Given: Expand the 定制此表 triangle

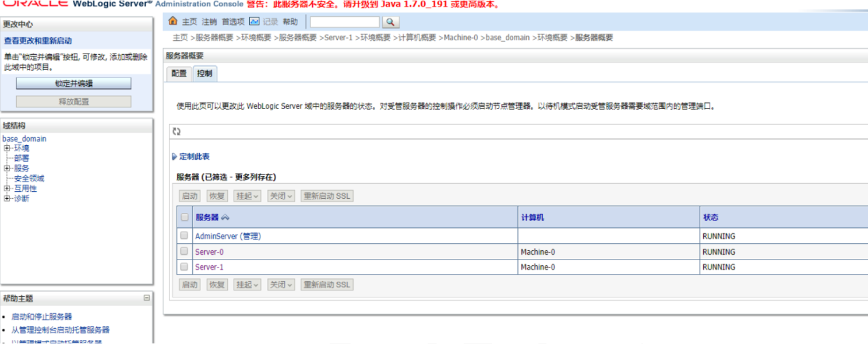Looking at the screenshot, I should click(x=174, y=156).
